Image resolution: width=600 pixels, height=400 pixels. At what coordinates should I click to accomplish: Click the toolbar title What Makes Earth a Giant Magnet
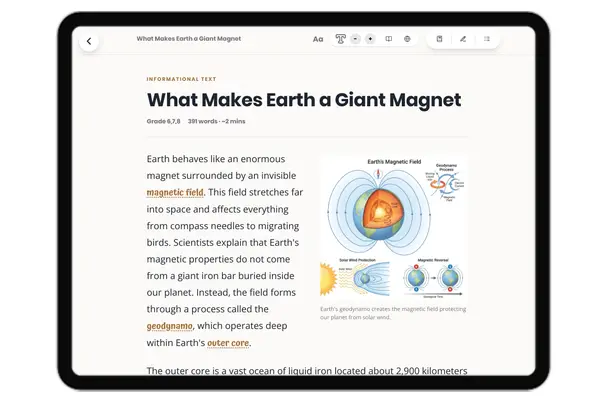(x=189, y=39)
